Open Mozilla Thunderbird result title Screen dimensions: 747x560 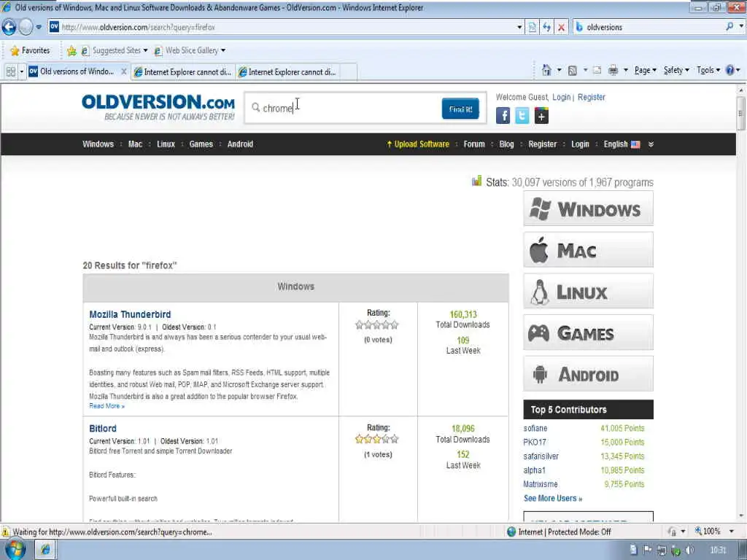(130, 314)
